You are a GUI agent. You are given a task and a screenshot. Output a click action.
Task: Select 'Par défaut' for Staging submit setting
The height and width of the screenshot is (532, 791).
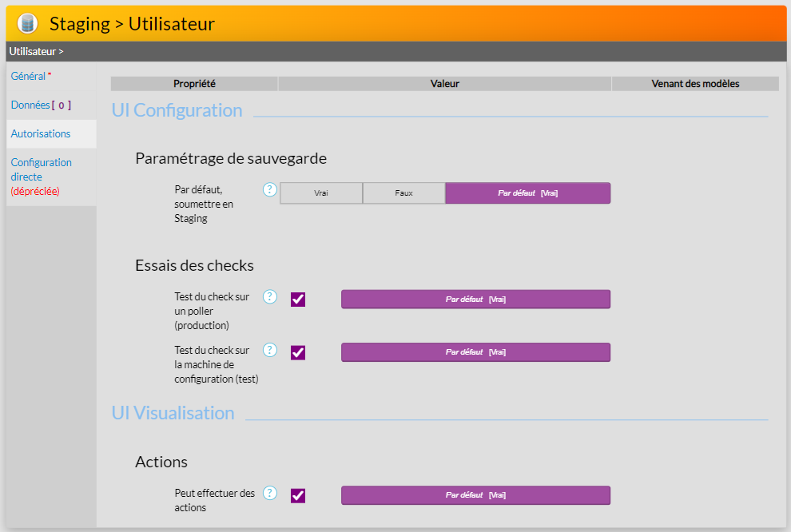click(527, 193)
